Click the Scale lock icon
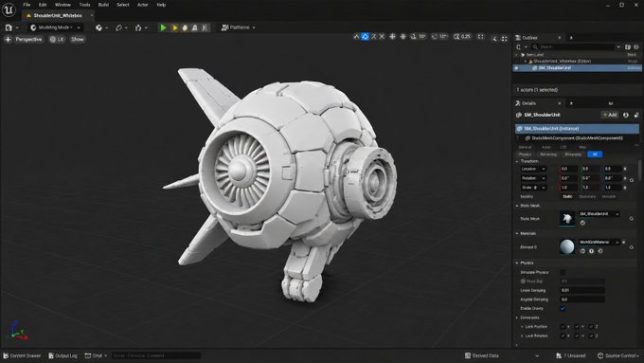 [535, 188]
